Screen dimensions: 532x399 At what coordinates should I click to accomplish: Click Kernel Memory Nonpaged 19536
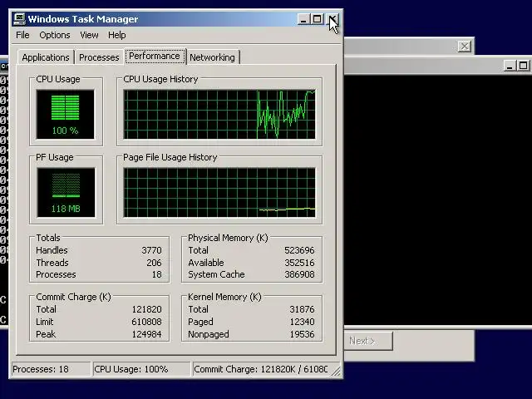click(x=302, y=334)
